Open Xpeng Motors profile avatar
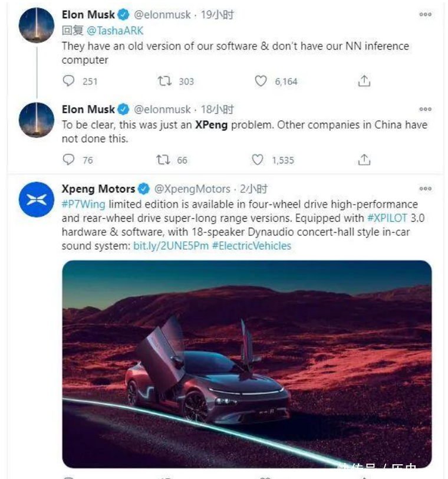The image size is (448, 479). [x=37, y=199]
